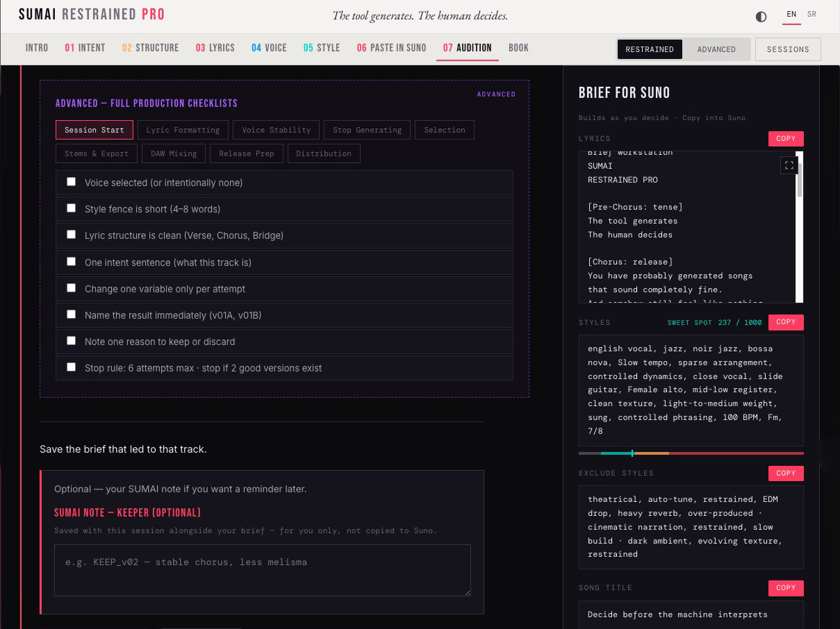Go to the 02 STRUCTURE tab
Viewport: 840px width, 629px height.
click(x=151, y=48)
